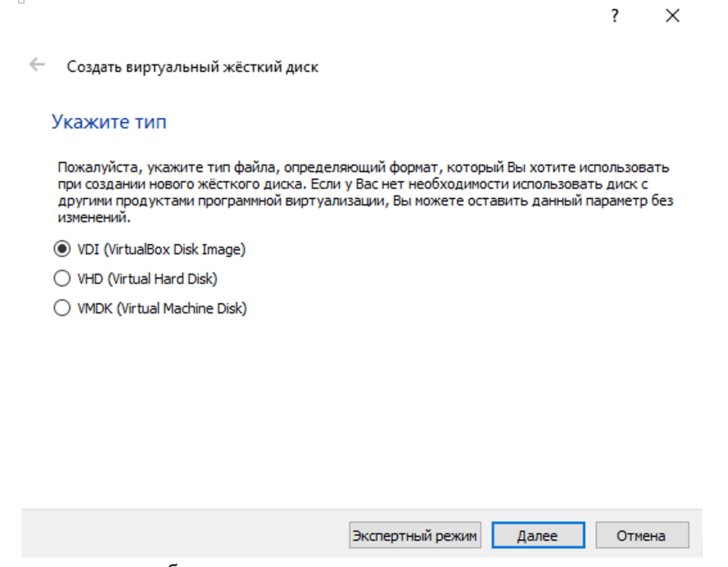
Task: Open Экспертный режим expert mode
Action: click(x=414, y=535)
